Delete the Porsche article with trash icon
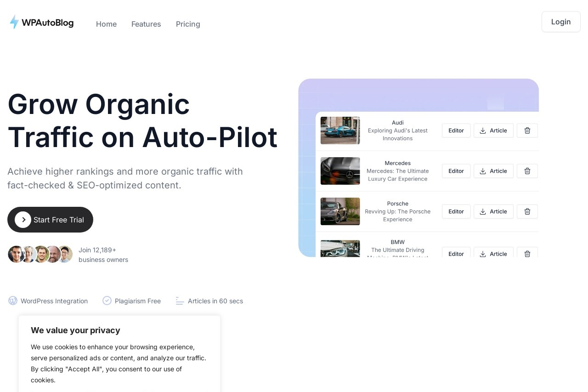The image size is (588, 392). [527, 211]
